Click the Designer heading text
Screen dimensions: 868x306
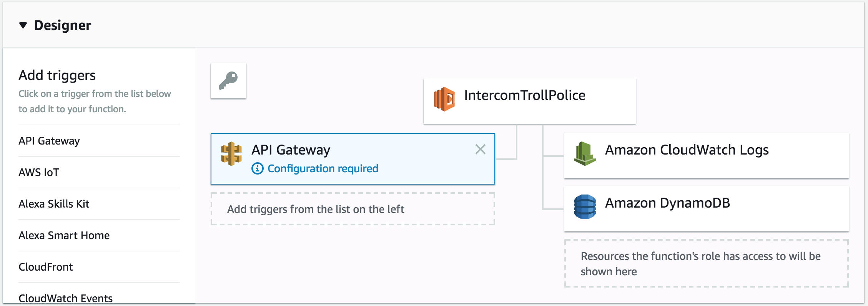(x=63, y=25)
